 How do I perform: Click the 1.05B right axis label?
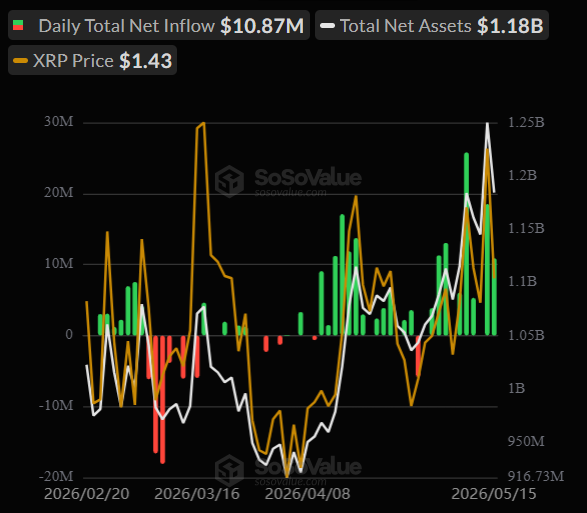pos(526,335)
